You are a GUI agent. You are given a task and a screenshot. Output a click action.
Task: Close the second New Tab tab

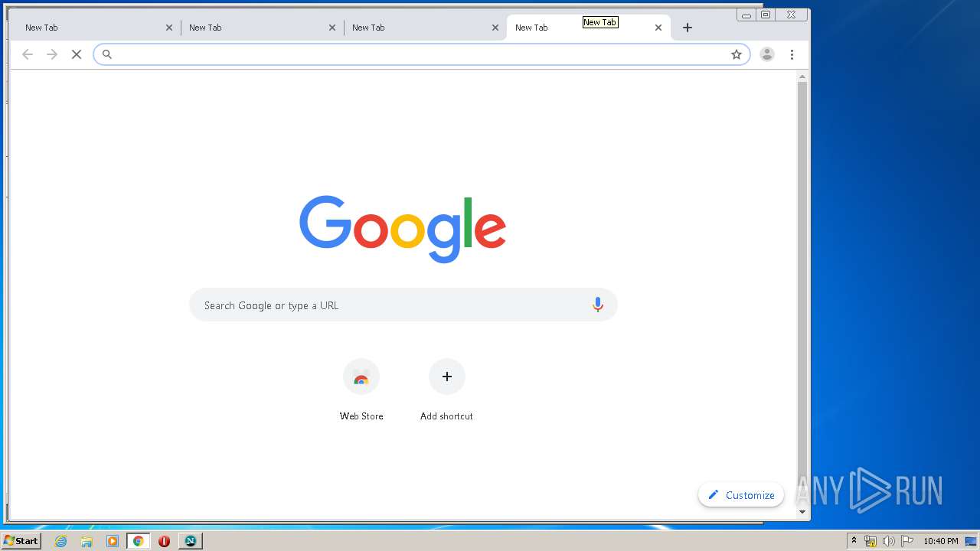point(332,28)
